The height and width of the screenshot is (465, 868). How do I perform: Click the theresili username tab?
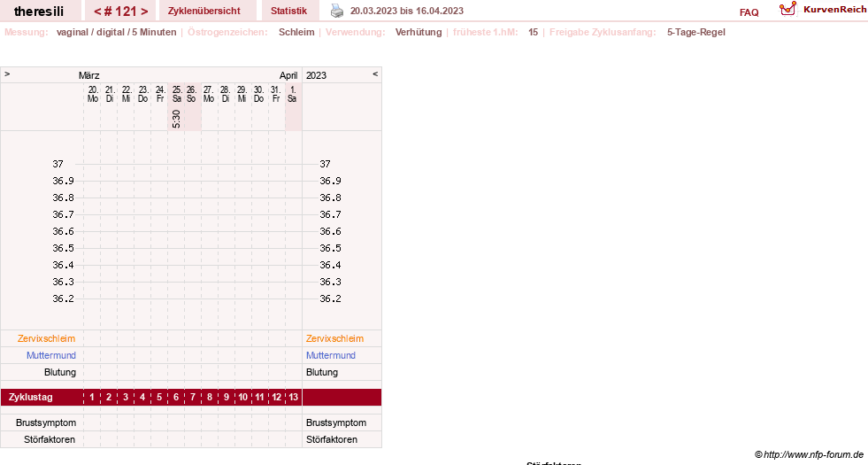point(39,11)
